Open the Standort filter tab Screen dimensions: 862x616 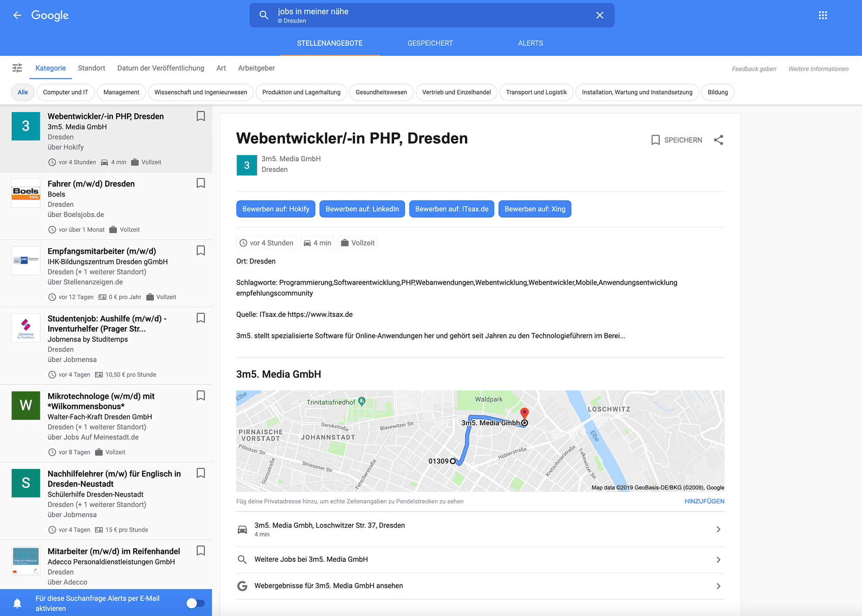[x=91, y=68]
